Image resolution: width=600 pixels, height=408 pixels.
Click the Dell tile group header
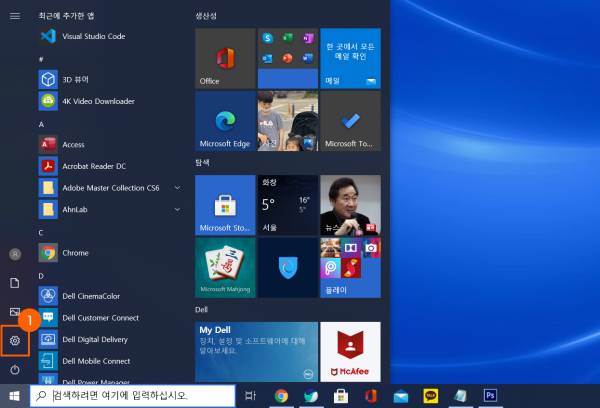pyautogui.click(x=201, y=309)
